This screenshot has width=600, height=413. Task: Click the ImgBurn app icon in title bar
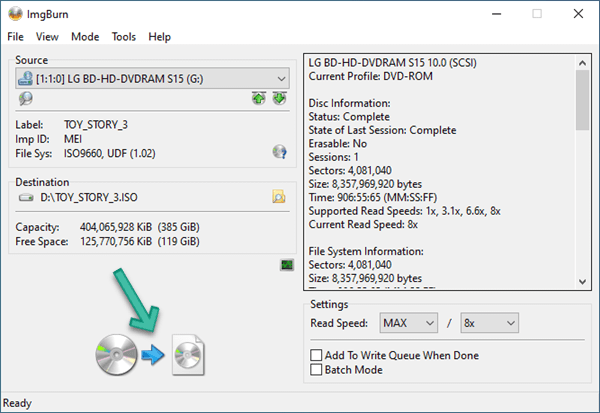(x=15, y=14)
